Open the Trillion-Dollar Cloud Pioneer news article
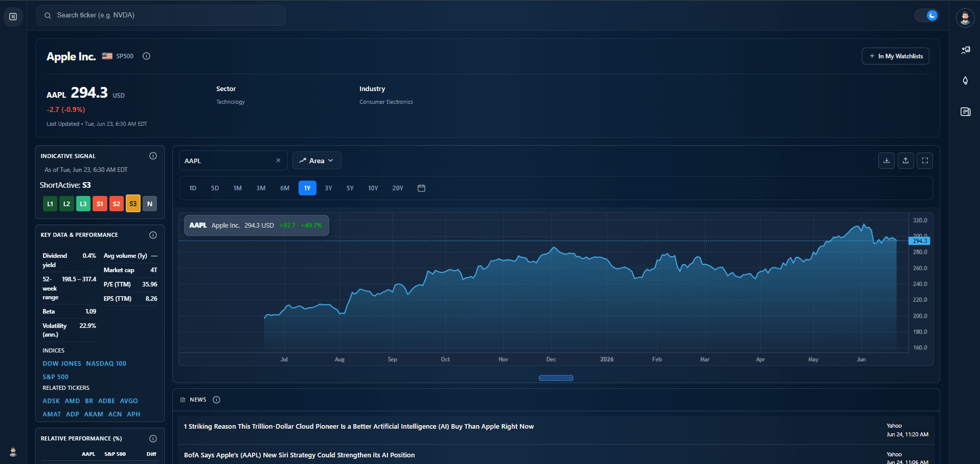Image resolution: width=980 pixels, height=464 pixels. point(358,427)
